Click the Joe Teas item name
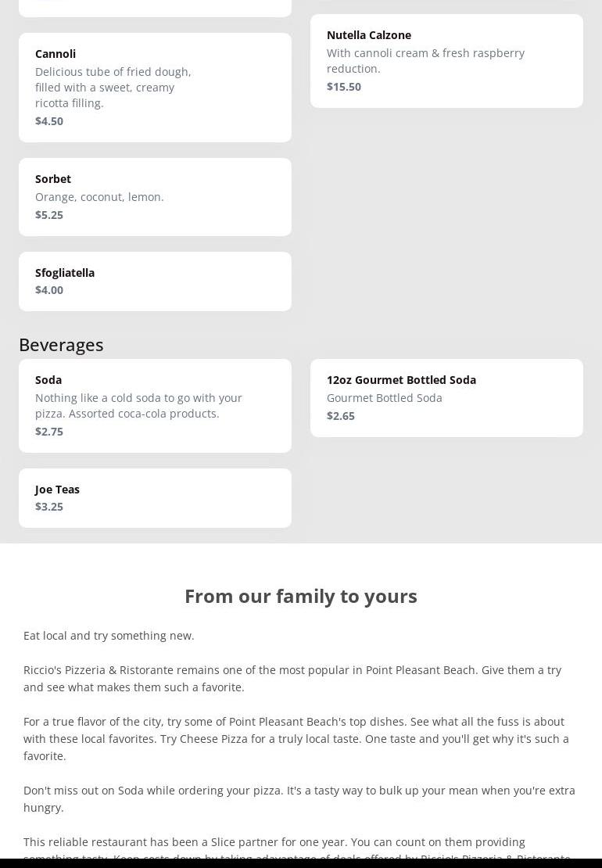Screen dimensions: 602x868 [x=57, y=490]
